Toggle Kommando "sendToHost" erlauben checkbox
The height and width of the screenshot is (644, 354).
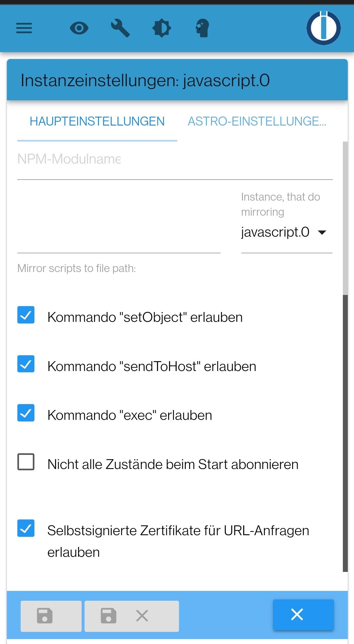click(26, 364)
